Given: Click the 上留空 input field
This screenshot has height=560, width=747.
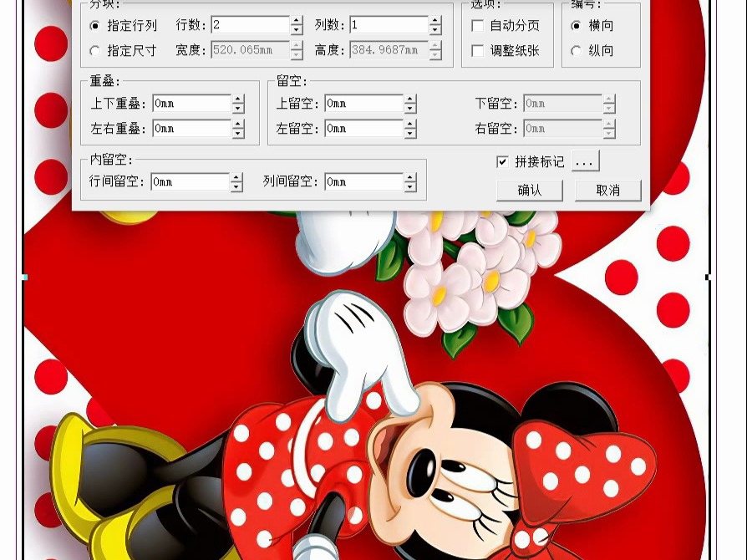Looking at the screenshot, I should [364, 104].
